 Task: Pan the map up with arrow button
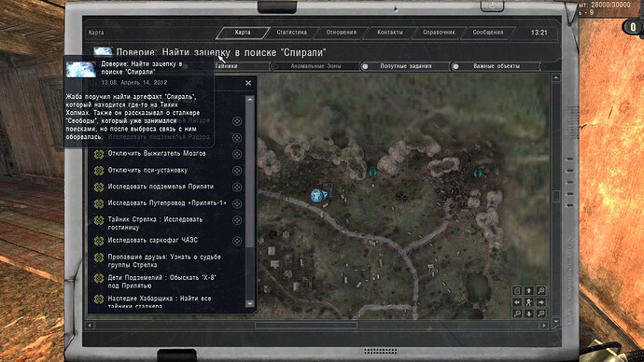(529, 290)
